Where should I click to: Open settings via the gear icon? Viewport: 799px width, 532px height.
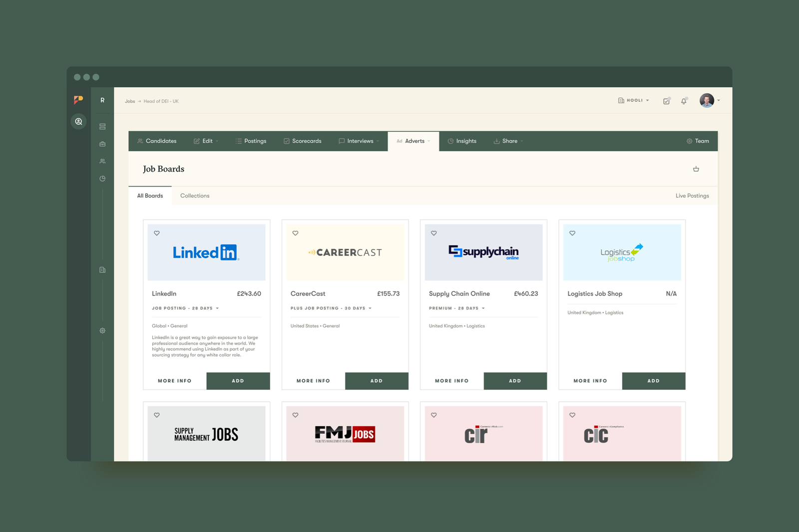tap(102, 330)
